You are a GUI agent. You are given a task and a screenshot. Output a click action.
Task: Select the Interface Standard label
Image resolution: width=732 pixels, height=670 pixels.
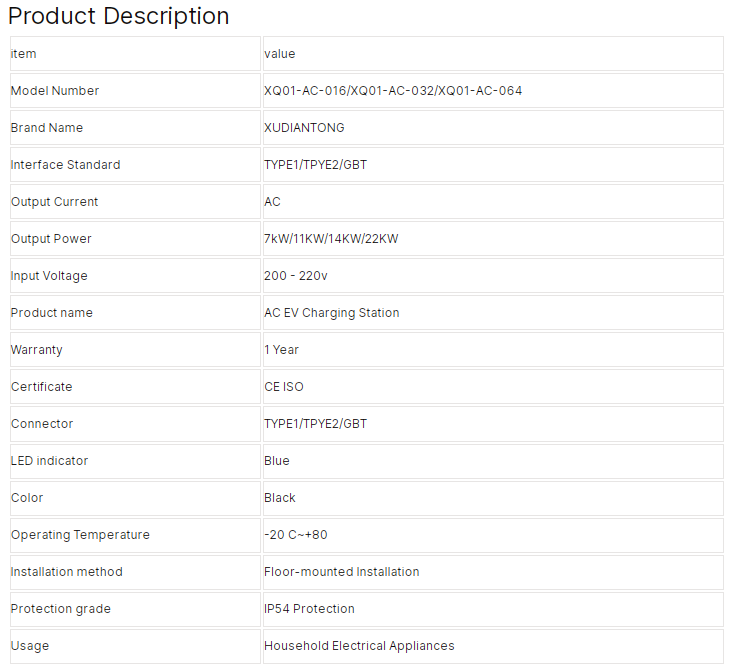click(x=65, y=165)
